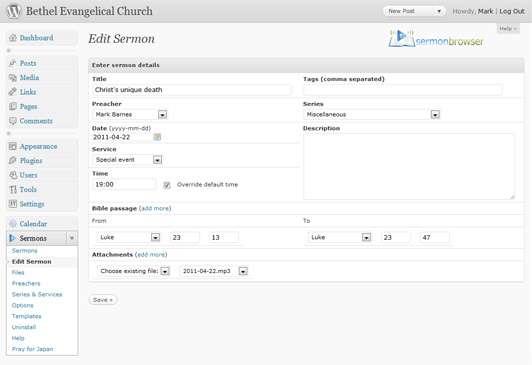Open the Series dropdown showing Miscellaneous

click(x=372, y=115)
